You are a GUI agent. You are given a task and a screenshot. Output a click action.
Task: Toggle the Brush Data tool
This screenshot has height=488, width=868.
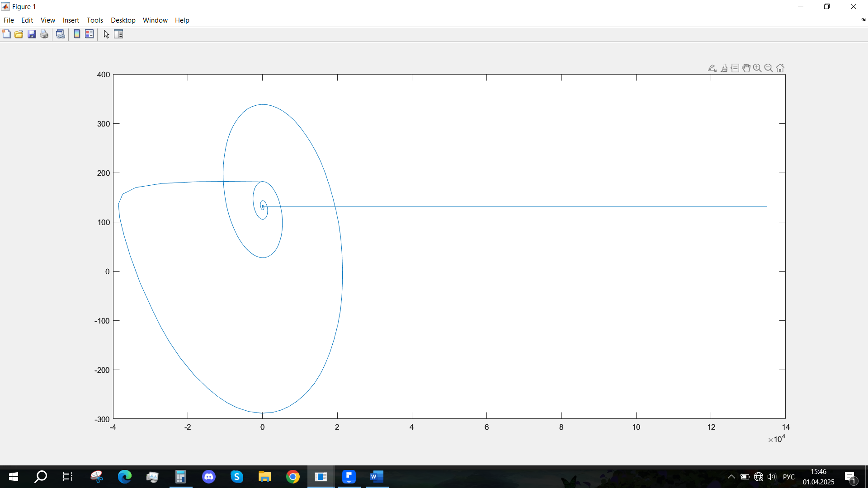click(x=724, y=68)
